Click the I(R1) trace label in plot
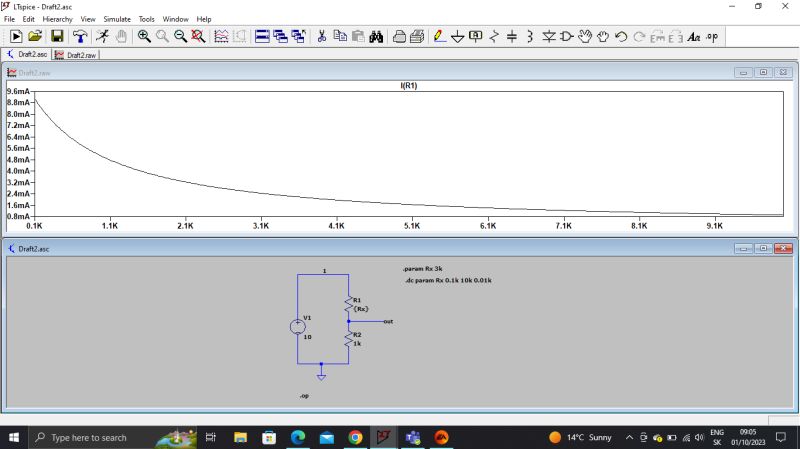The height and width of the screenshot is (449, 800). pyautogui.click(x=409, y=86)
